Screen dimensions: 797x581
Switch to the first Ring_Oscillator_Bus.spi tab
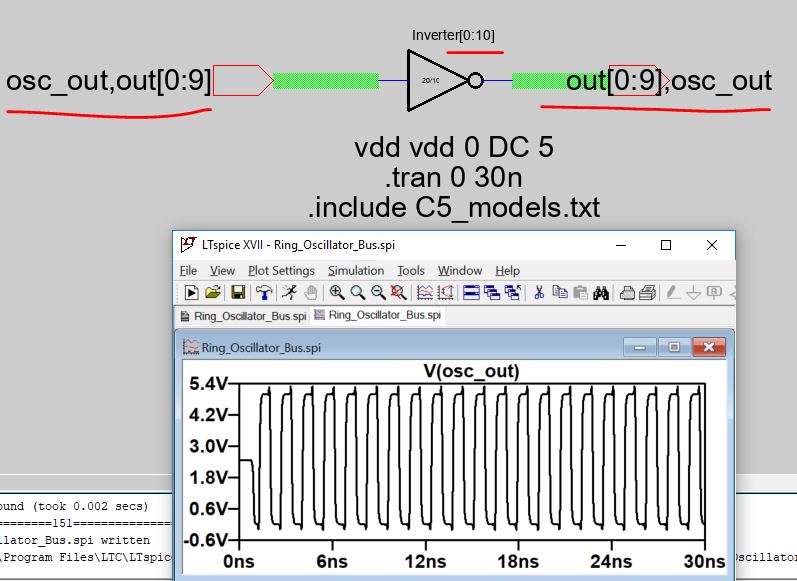pyautogui.click(x=242, y=316)
